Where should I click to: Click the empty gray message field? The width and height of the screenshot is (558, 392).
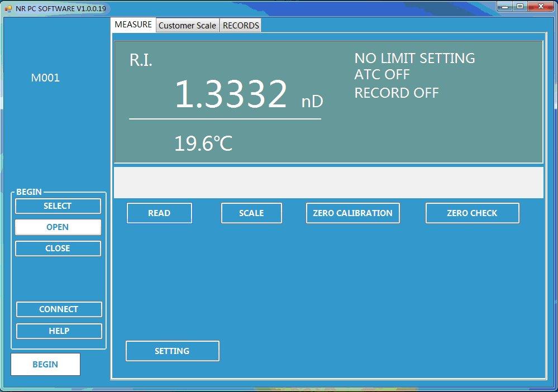328,182
